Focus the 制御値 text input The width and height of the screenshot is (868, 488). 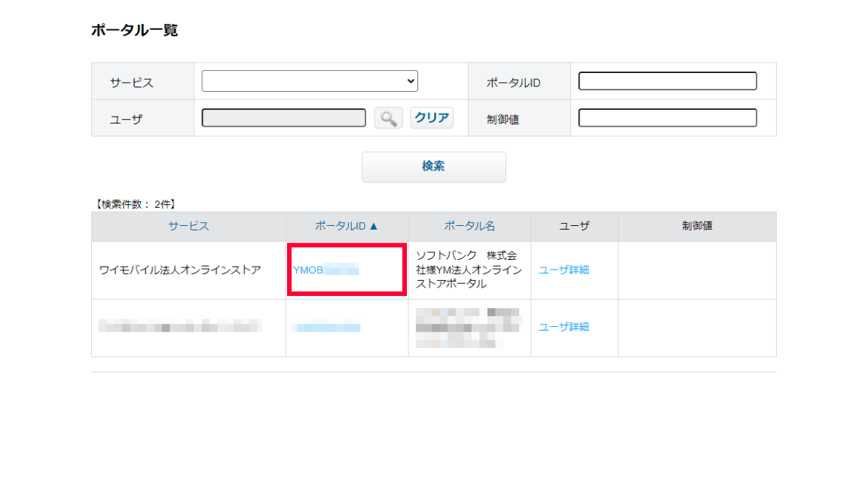pos(667,118)
